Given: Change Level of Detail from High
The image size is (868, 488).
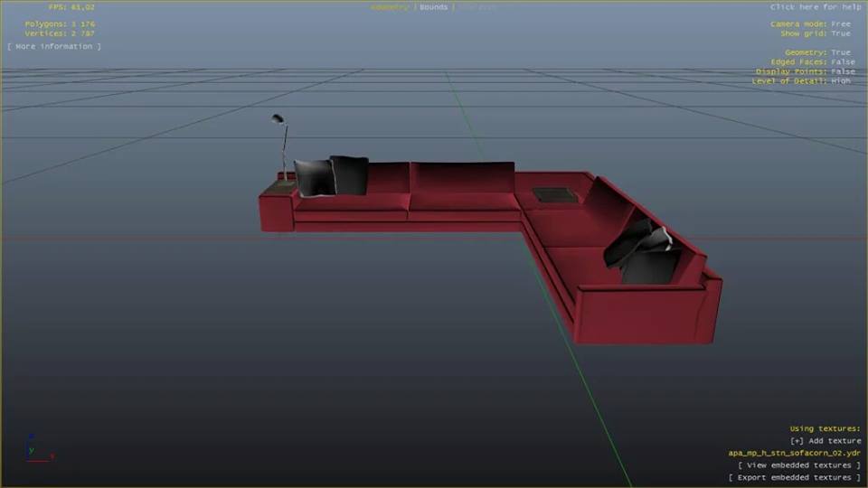Looking at the screenshot, I should click(x=801, y=81).
